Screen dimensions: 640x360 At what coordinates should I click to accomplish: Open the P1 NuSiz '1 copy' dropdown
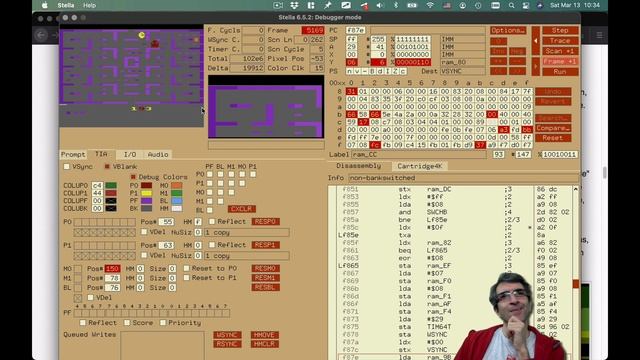pos(246,256)
